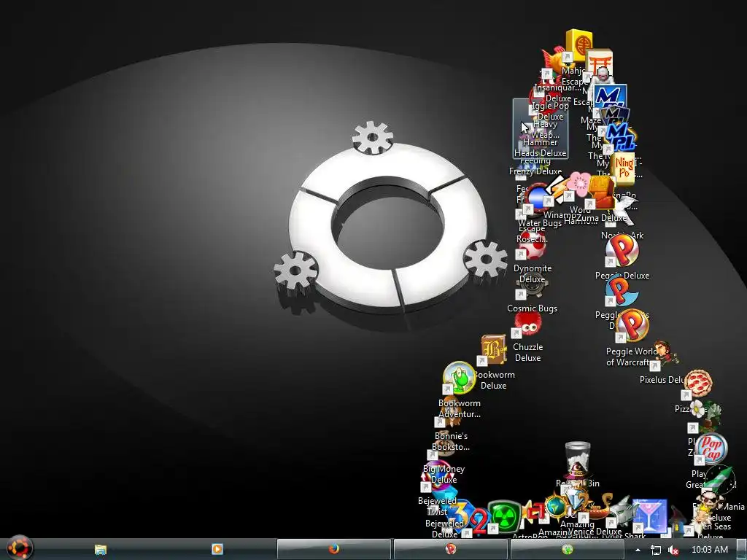Viewport: 747px width, 560px height.
Task: Open the network tray icon
Action: coord(656,550)
